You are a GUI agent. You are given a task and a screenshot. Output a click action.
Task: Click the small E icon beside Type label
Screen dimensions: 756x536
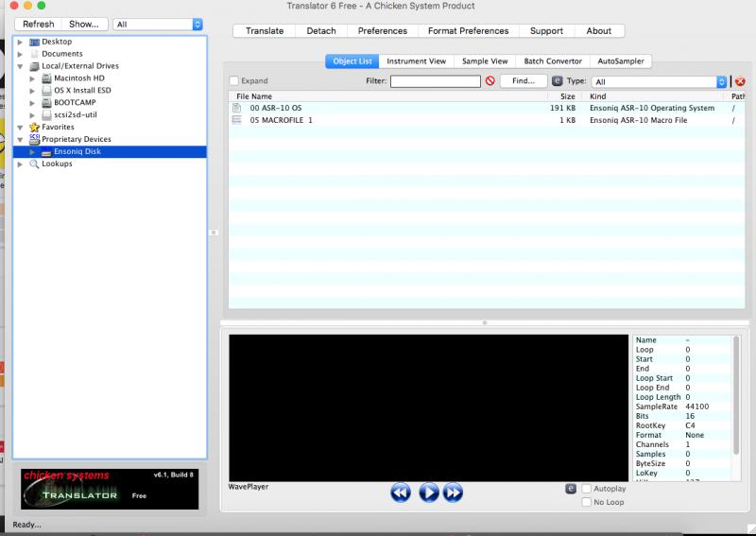[557, 81]
